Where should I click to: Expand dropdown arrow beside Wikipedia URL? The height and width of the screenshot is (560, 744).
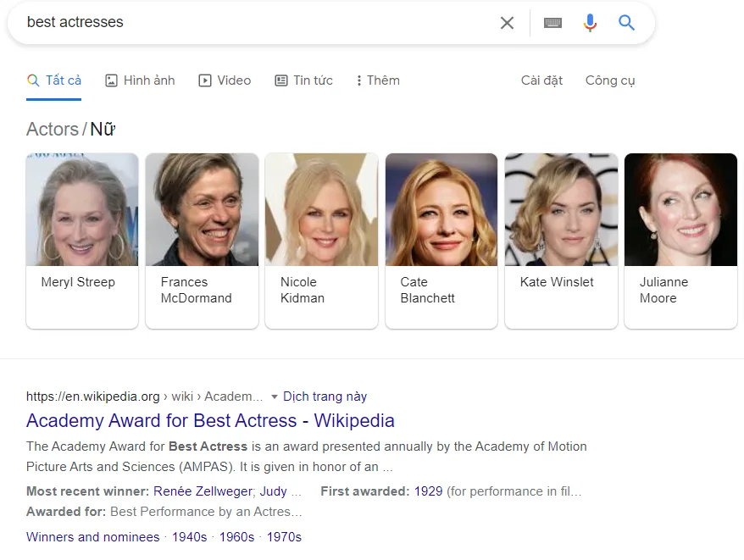[x=274, y=396]
